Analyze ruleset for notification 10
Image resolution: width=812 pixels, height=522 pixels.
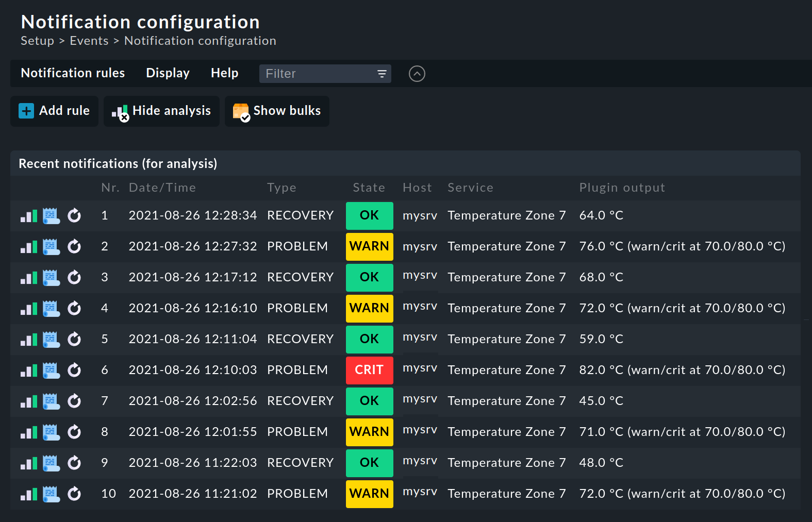click(x=29, y=494)
